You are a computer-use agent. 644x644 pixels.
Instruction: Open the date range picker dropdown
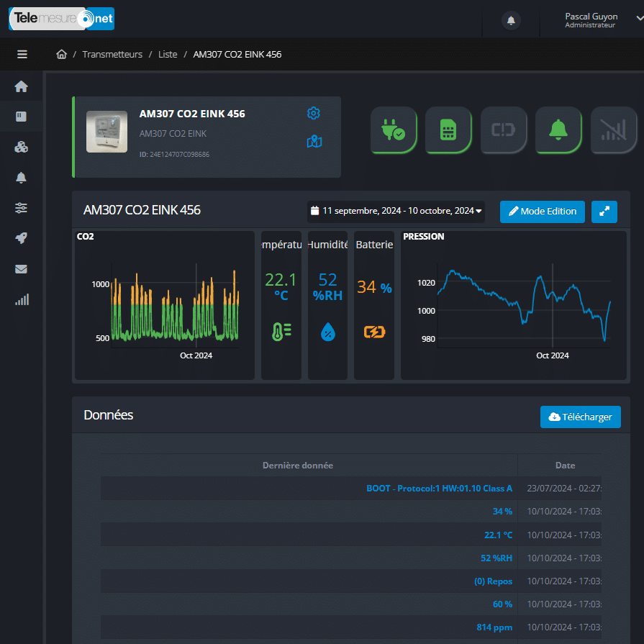(x=396, y=211)
